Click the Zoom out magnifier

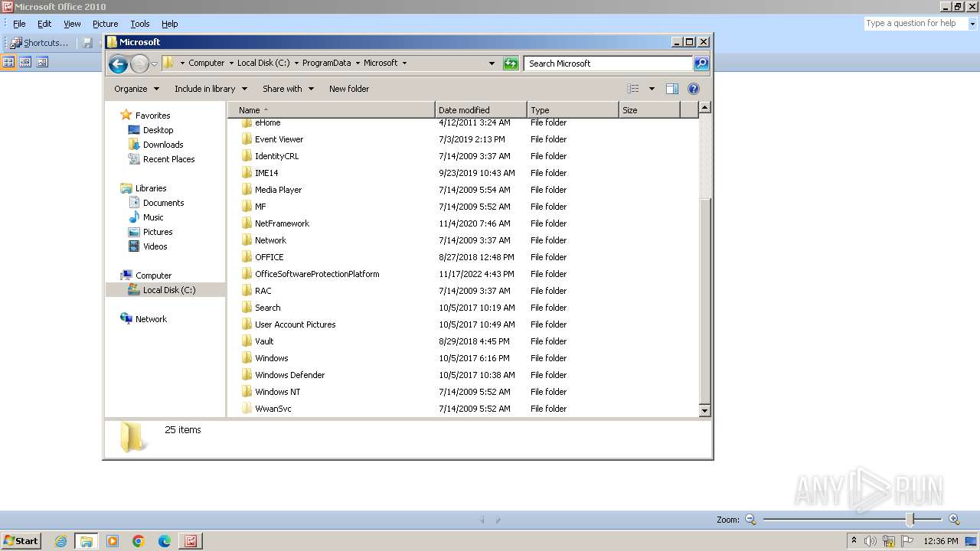[750, 520]
